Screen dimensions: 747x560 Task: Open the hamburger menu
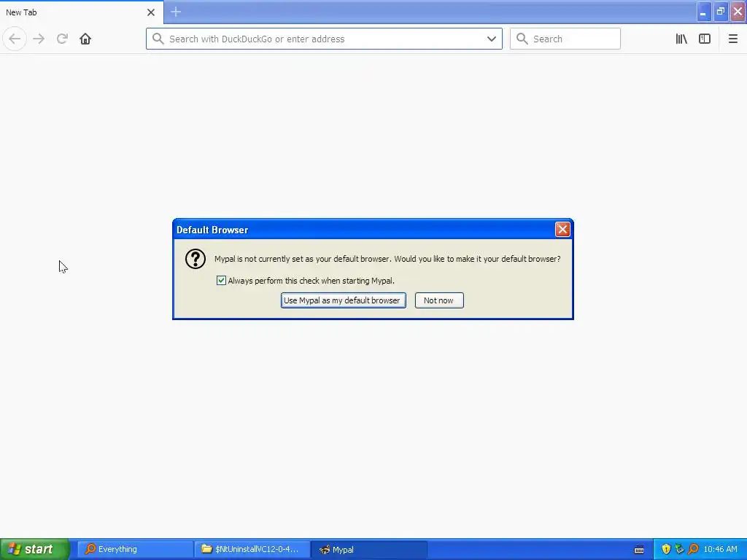(x=732, y=39)
